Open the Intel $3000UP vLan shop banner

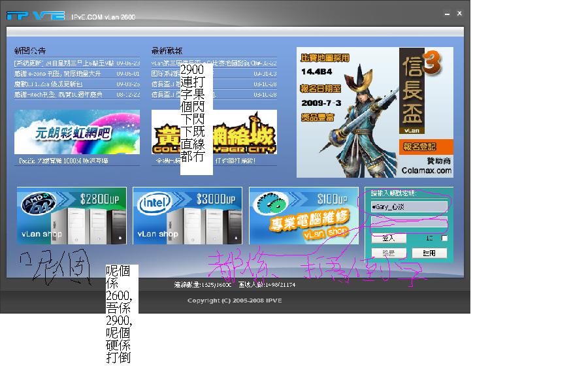(x=188, y=216)
